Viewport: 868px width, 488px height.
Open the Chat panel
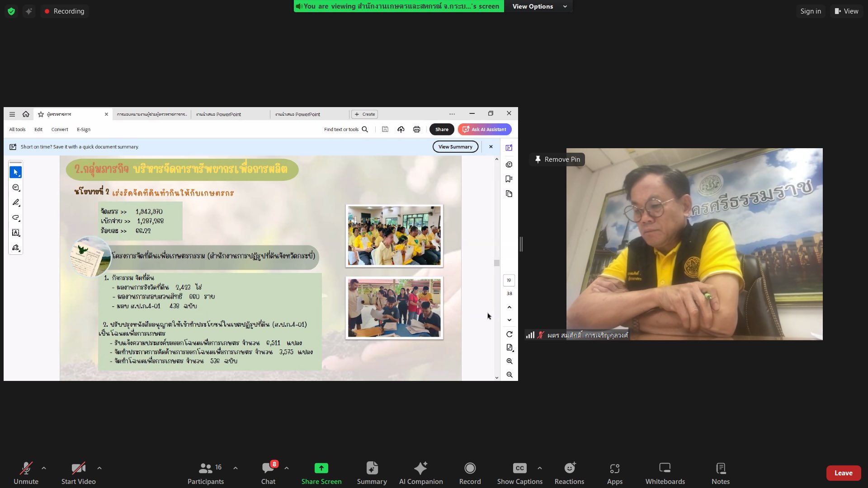click(x=268, y=473)
